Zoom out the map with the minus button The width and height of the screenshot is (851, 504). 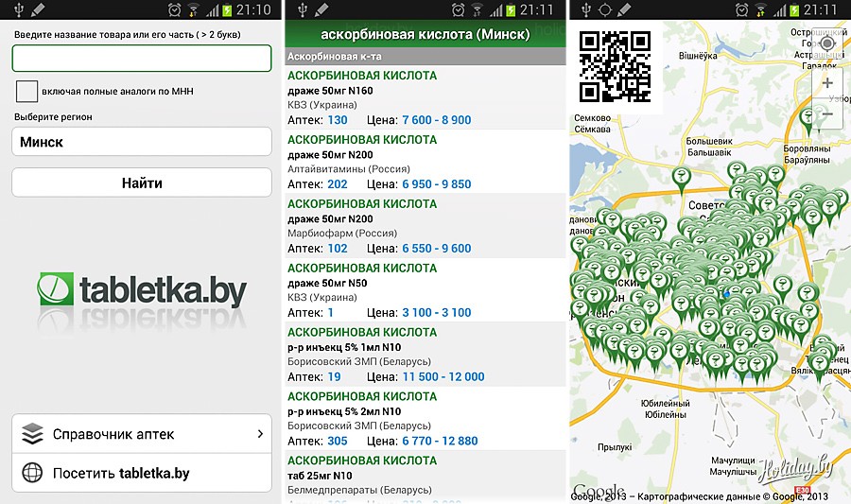click(827, 114)
